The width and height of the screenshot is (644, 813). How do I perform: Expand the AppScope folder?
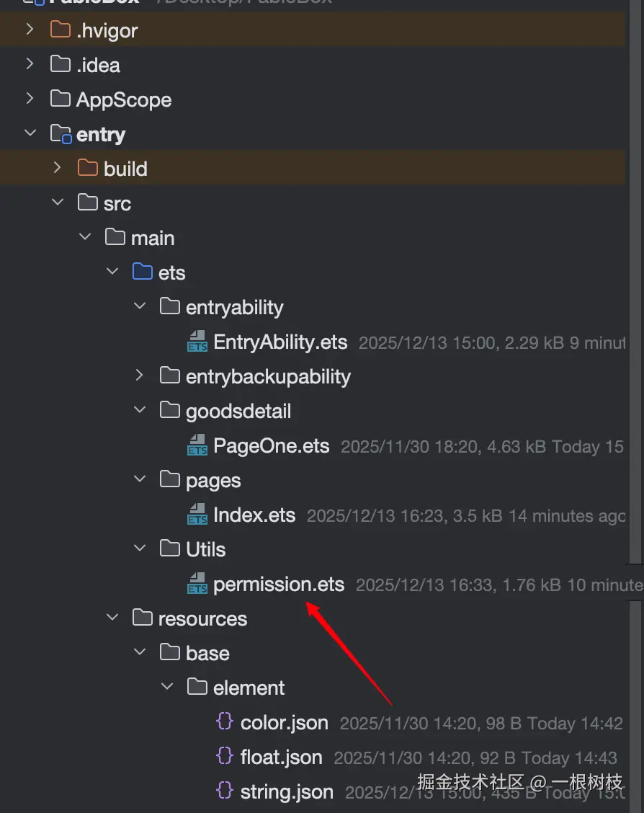30,99
